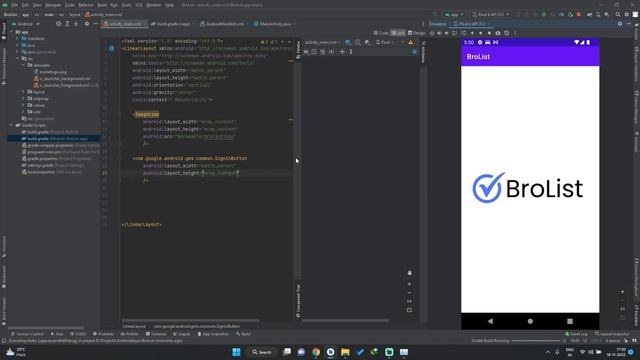Screen dimensions: 640x360
Task: Click emulator toolbar Back triangle icon
Action: 472,33
